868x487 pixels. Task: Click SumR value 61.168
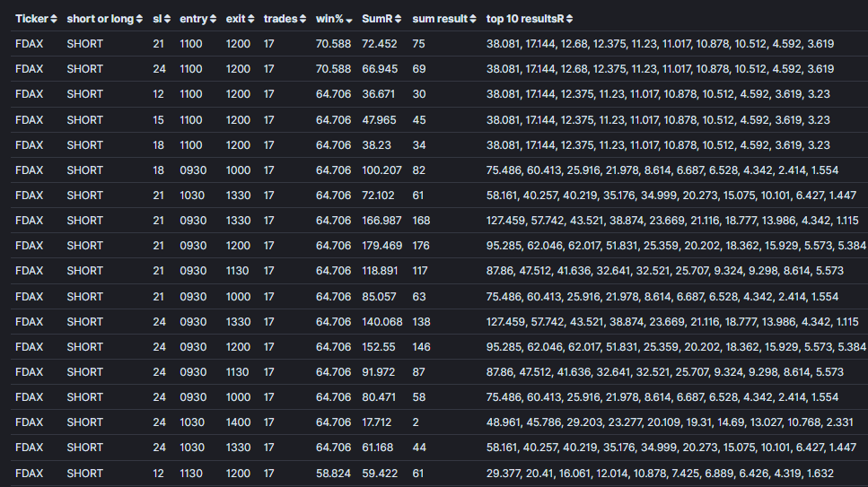pyautogui.click(x=378, y=448)
